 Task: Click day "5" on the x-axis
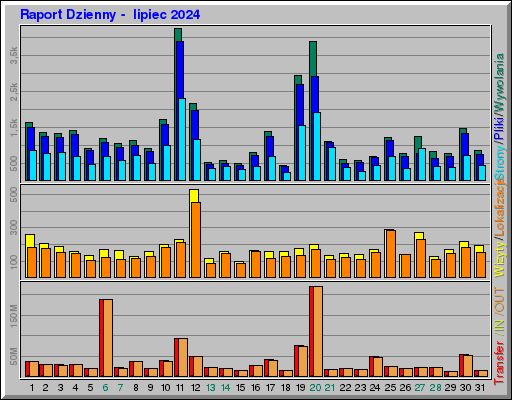[90, 388]
